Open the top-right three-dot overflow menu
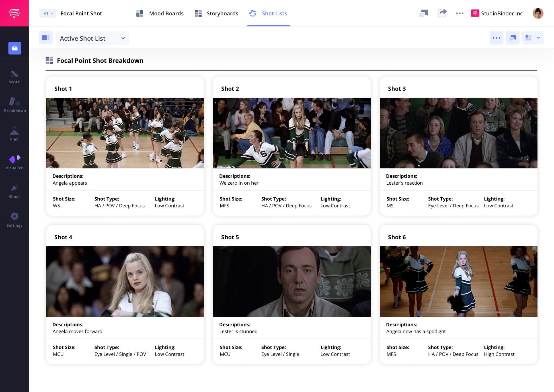Viewport: 554px width, 392px height. 459,13
